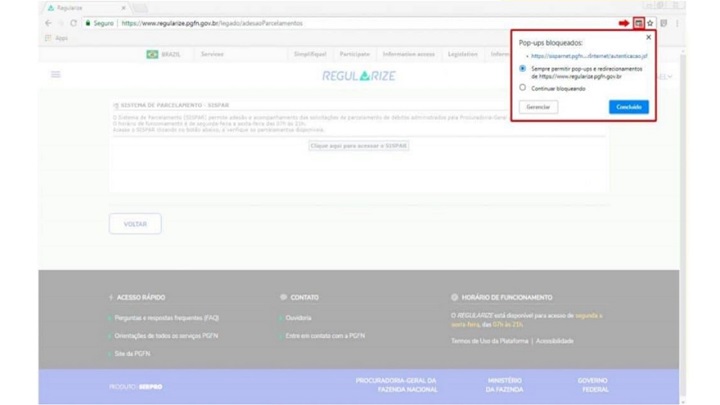This screenshot has width=720, height=405.
Task: Close the pop-ups blocked dialog with X
Action: [x=648, y=37]
